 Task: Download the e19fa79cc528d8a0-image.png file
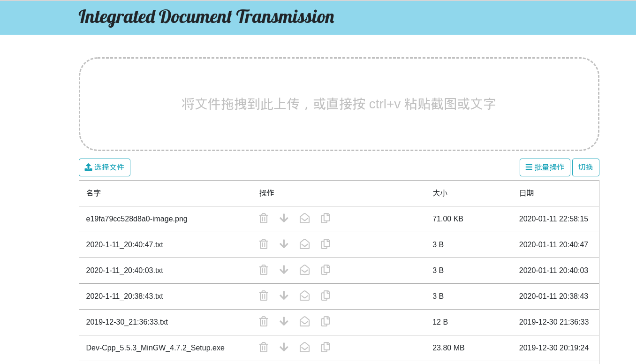click(x=284, y=219)
